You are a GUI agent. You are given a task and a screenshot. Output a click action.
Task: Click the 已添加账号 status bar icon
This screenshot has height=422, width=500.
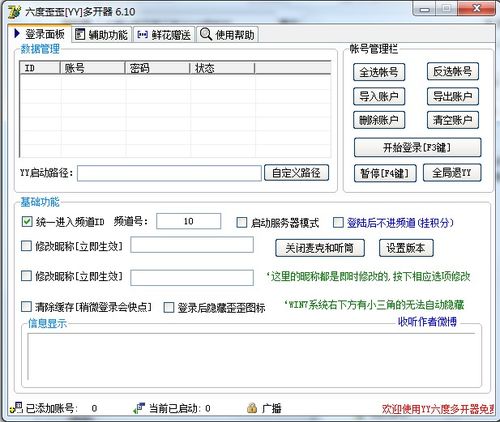pyautogui.click(x=16, y=408)
